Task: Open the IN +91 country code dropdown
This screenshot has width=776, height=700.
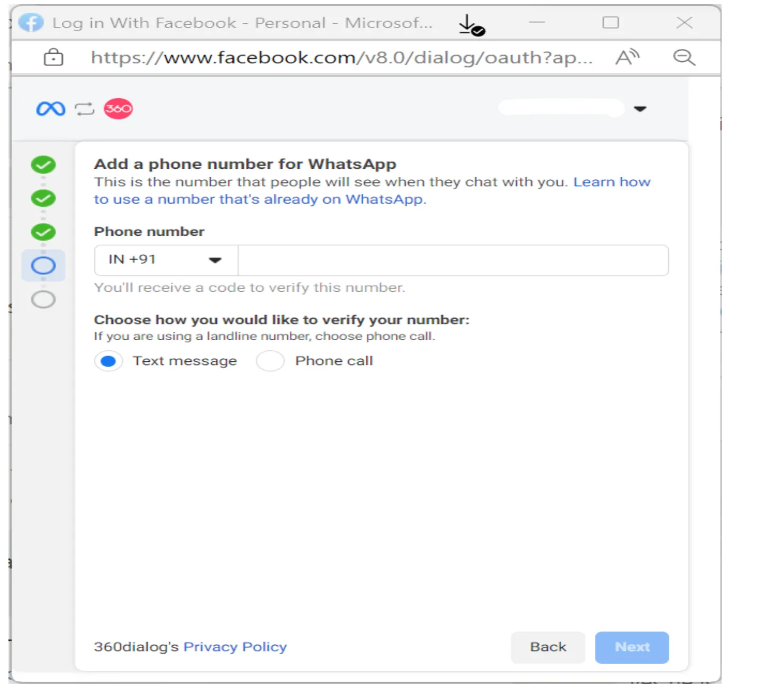Action: tap(166, 260)
